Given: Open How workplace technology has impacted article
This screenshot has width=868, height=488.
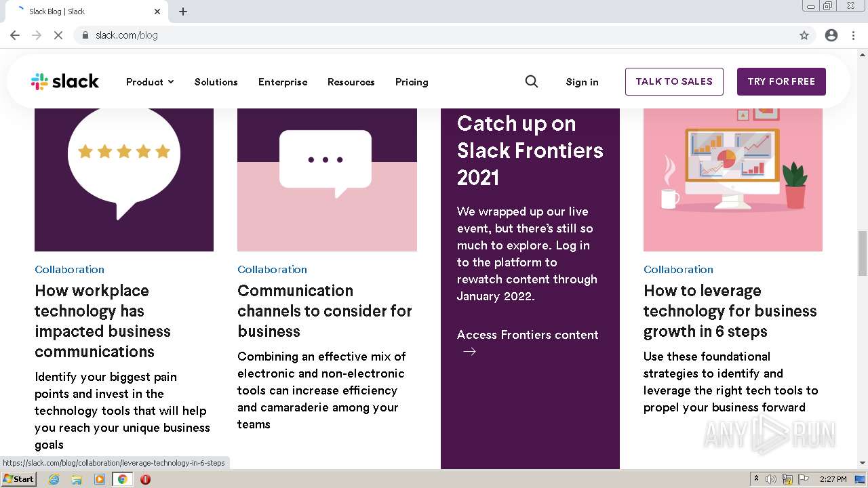Looking at the screenshot, I should point(102,321).
